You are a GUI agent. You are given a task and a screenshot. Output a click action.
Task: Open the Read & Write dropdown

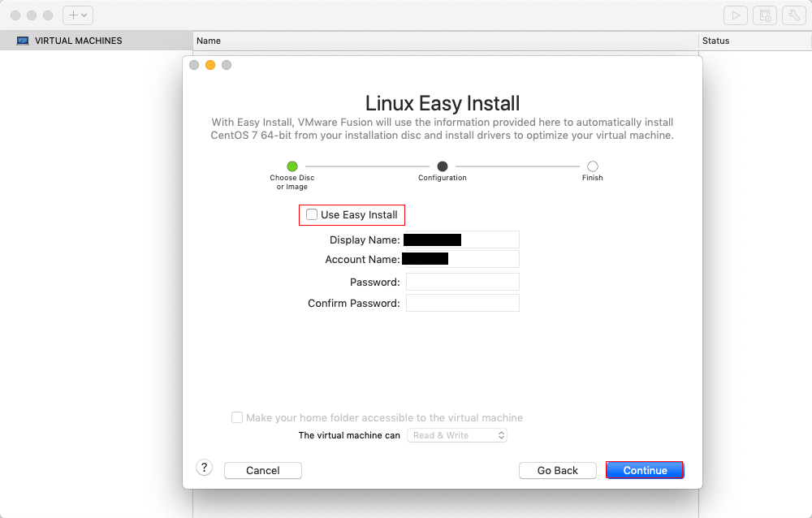[x=456, y=435]
